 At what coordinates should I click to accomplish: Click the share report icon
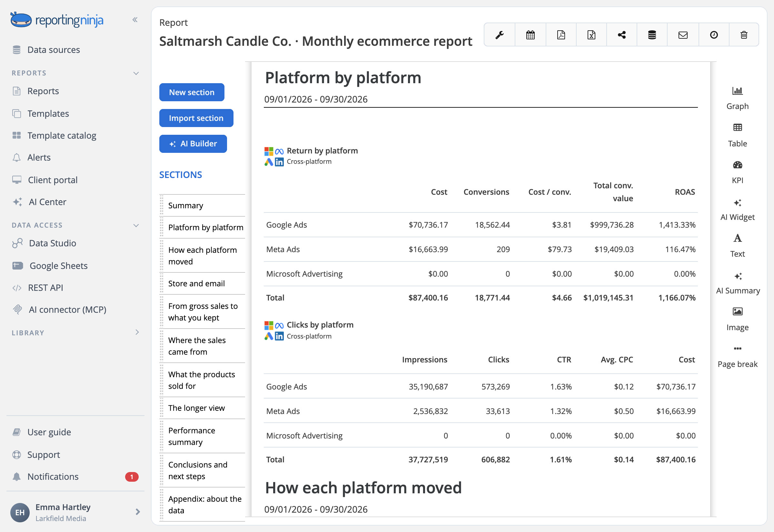click(622, 35)
